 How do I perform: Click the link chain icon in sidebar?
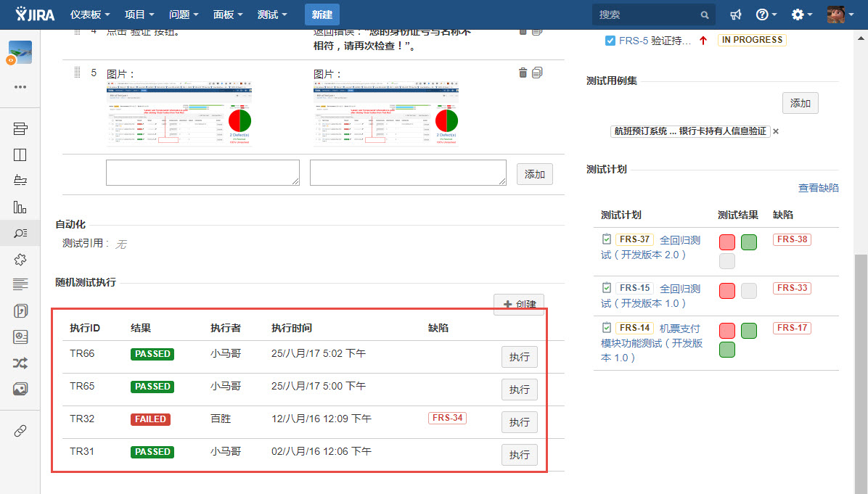pos(20,430)
